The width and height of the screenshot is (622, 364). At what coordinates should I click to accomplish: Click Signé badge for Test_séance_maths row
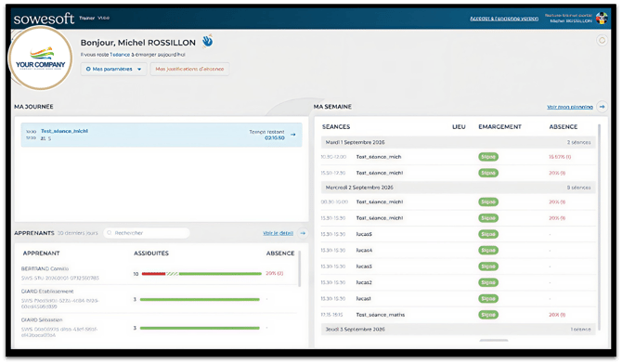click(x=488, y=315)
